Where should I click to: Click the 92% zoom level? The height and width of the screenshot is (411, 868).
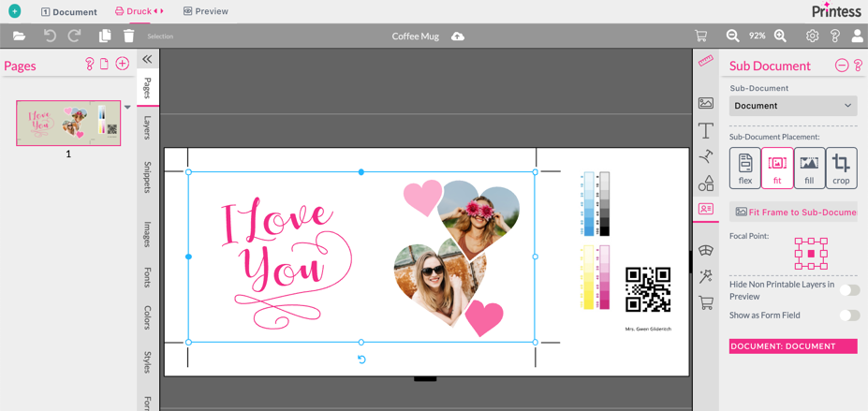[757, 36]
